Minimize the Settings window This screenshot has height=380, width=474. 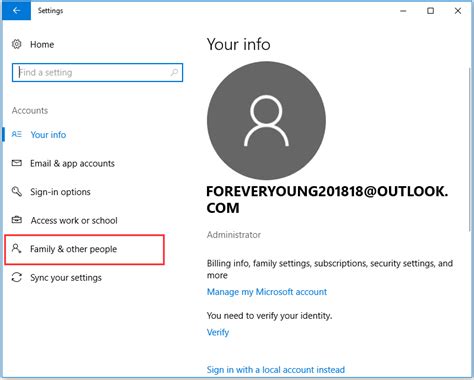pyautogui.click(x=403, y=11)
